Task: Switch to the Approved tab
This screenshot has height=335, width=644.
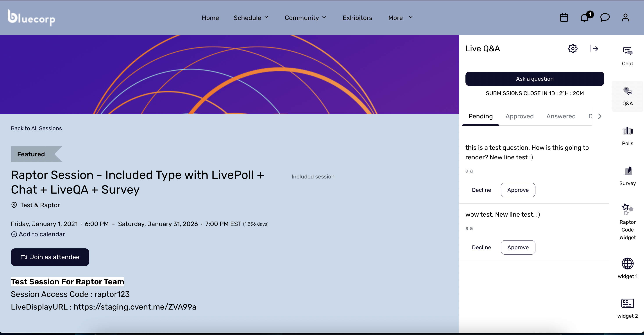Action: (519, 116)
